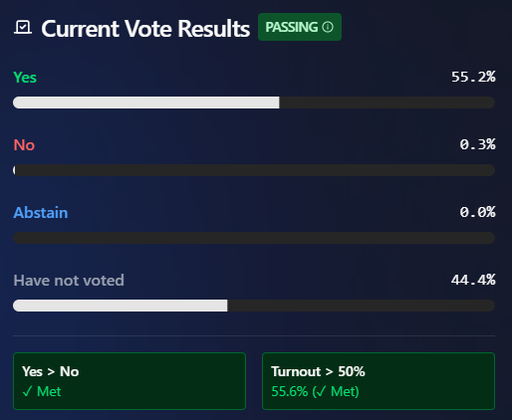
Task: Click the Have not voted label
Action: point(69,281)
